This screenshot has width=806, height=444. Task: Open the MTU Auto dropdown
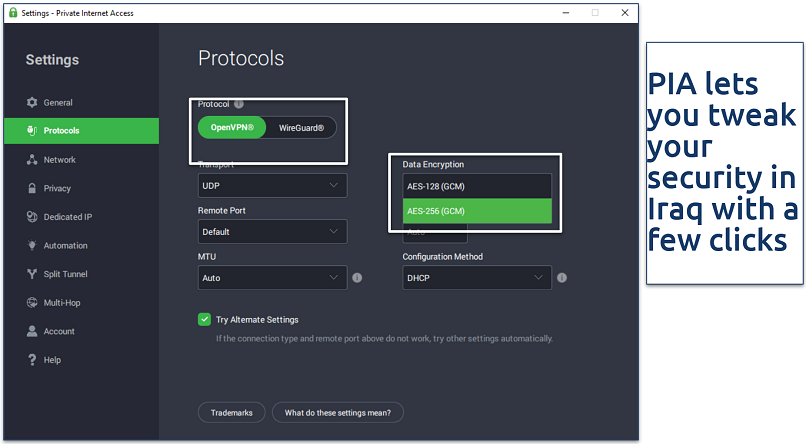tap(272, 278)
